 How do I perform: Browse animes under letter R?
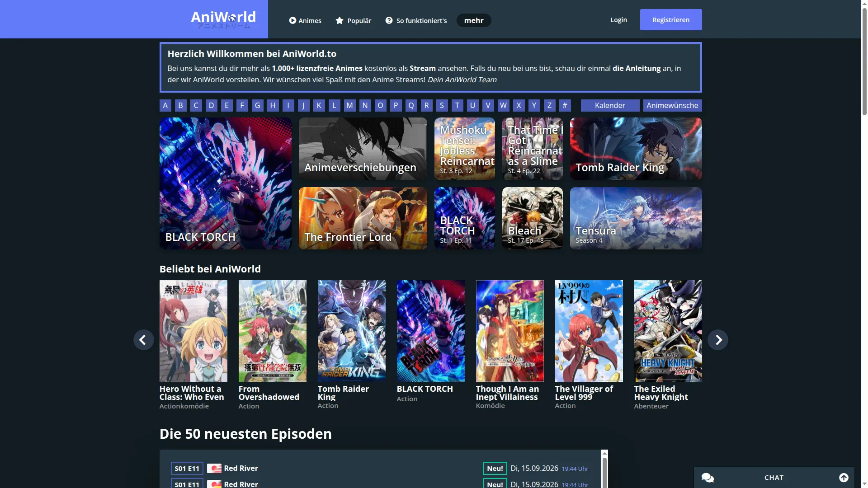[427, 105]
